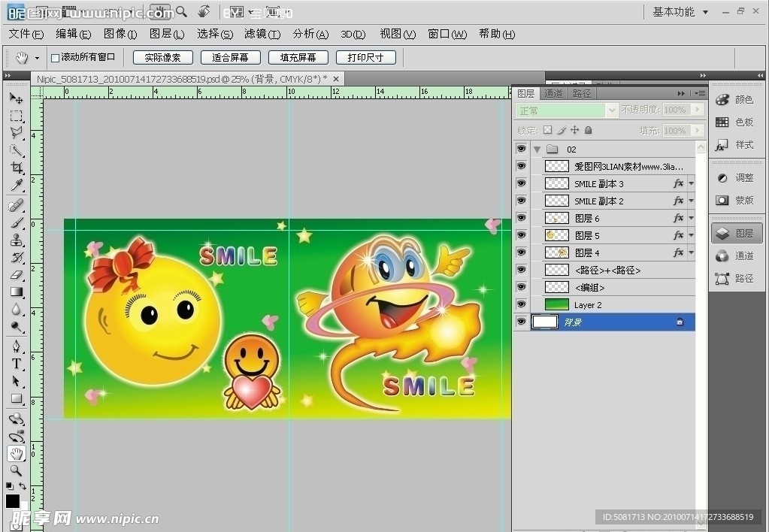The width and height of the screenshot is (769, 532).
Task: Select the Eyedropper tool
Action: [17, 185]
